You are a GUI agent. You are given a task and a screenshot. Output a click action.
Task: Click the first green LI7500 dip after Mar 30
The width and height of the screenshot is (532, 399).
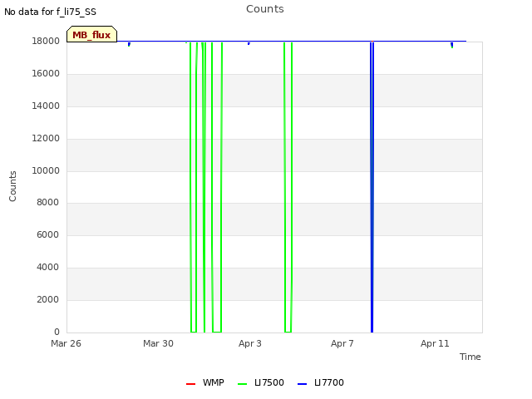click(x=194, y=186)
